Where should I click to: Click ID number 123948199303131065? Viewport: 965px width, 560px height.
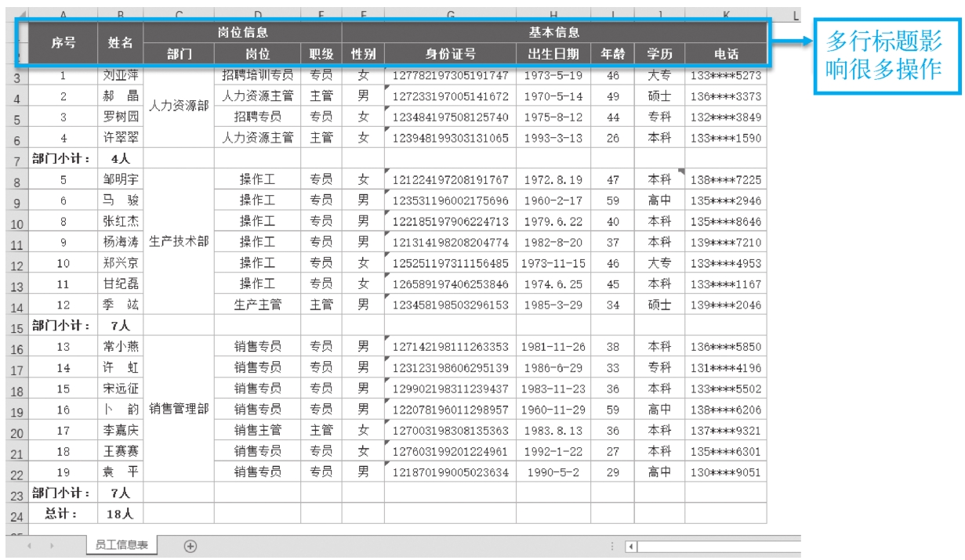(450, 138)
